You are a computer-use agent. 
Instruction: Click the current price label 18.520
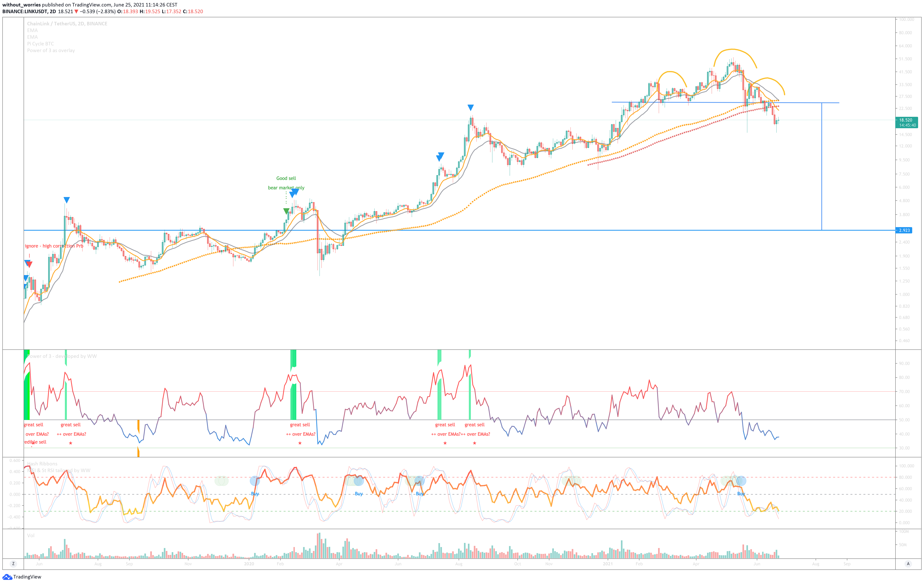(906, 120)
